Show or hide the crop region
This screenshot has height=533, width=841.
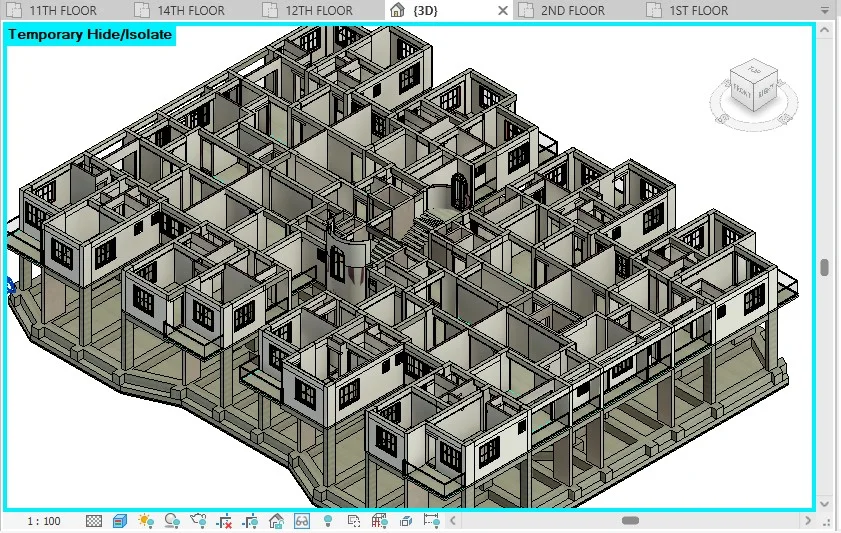coord(250,521)
